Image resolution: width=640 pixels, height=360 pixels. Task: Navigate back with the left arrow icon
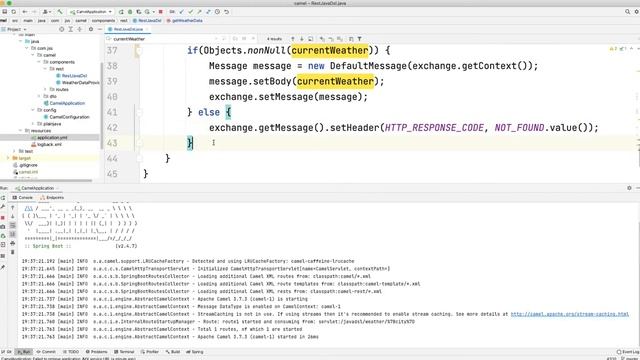point(25,12)
